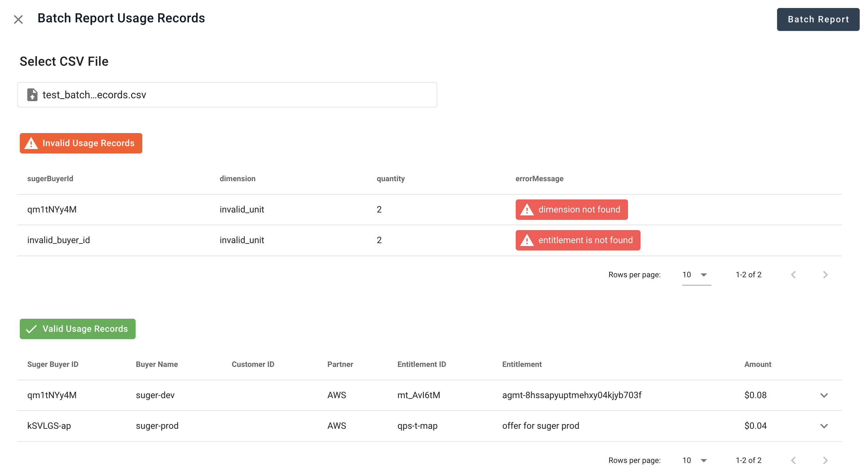Click warning icon on entitlement is not found
The image size is (868, 469).
tap(527, 240)
